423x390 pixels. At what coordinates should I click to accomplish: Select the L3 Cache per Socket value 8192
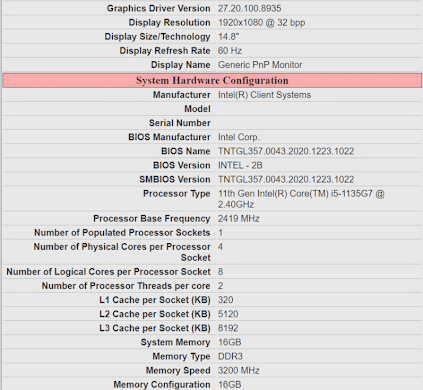[228, 328]
